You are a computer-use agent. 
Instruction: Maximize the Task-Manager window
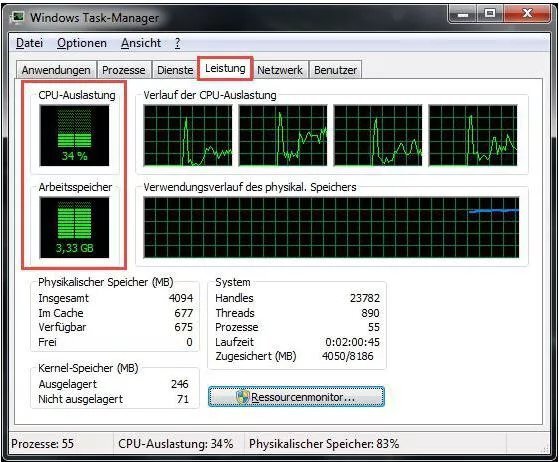tap(490, 15)
